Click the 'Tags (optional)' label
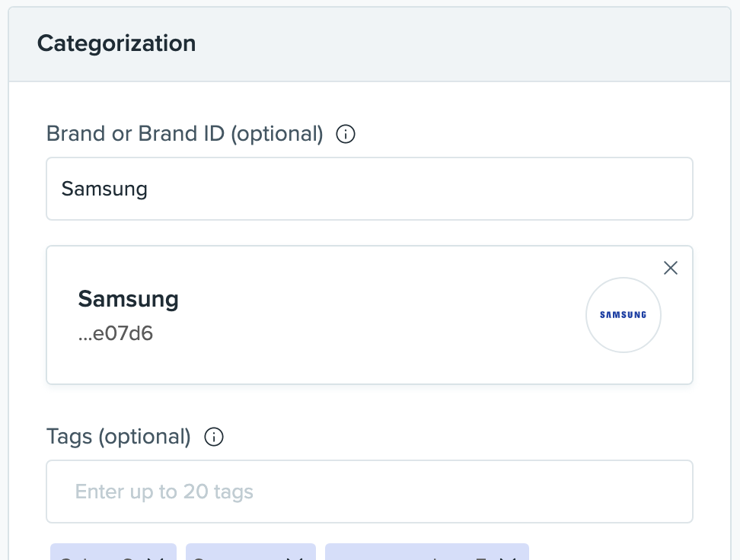The width and height of the screenshot is (740, 560). point(119,437)
